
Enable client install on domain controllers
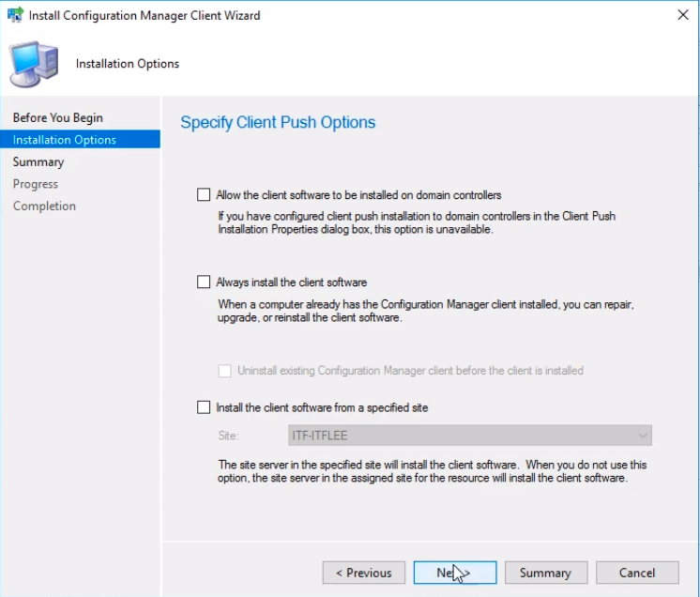pyautogui.click(x=204, y=194)
